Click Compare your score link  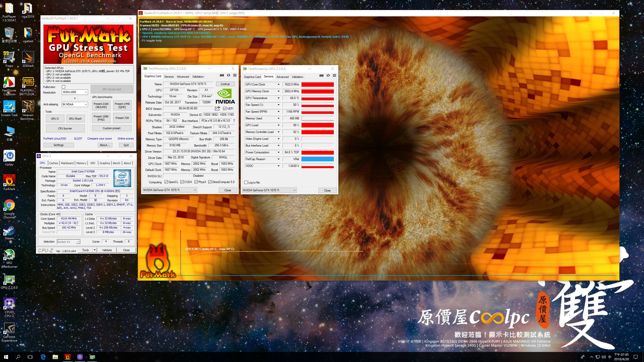[x=100, y=139]
